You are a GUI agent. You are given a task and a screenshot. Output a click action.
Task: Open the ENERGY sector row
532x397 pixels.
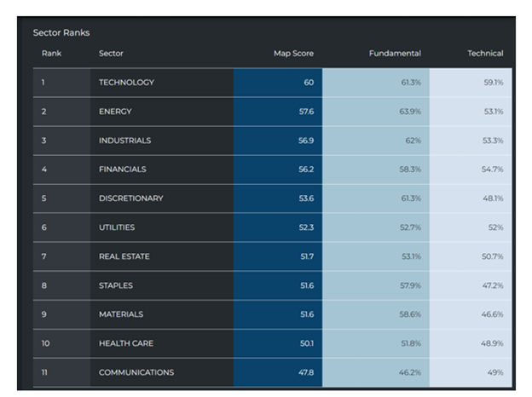tap(115, 112)
